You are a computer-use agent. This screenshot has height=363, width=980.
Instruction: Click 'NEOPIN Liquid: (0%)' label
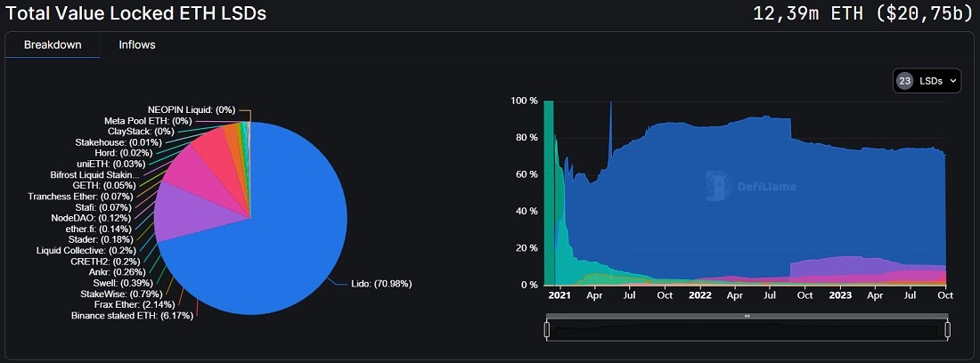[192, 109]
